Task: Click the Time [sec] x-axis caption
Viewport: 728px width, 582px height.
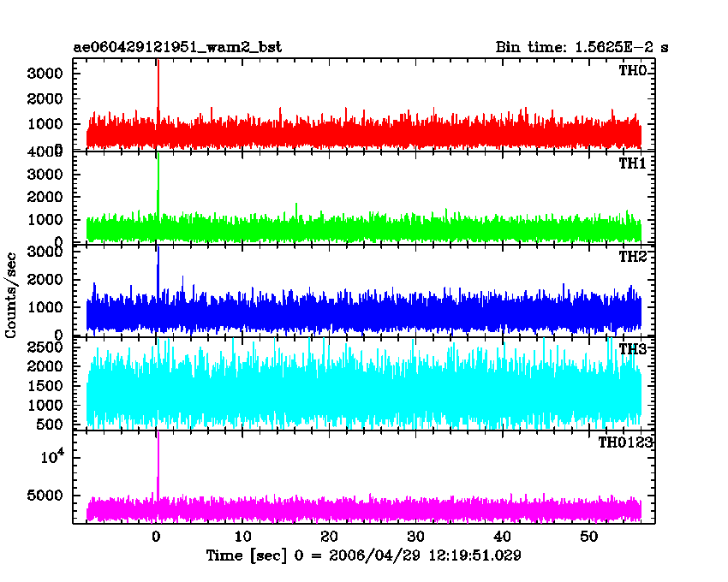Action: click(x=363, y=555)
